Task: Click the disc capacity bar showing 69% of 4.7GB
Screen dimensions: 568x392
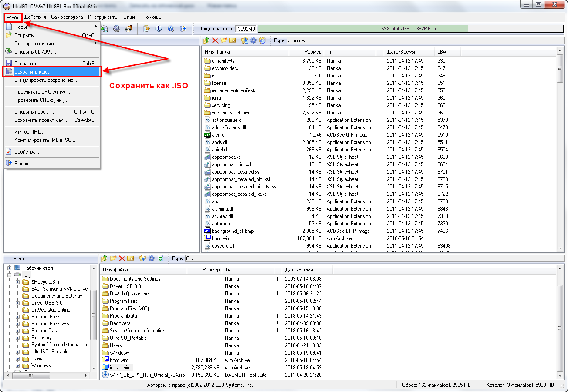Action: 410,29
